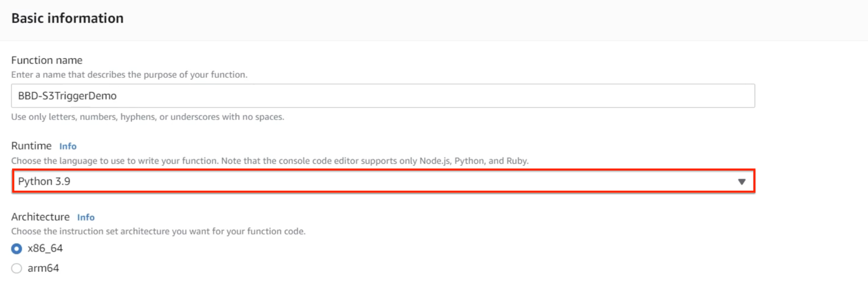Click the function name purpose description text
868x285 pixels.
pos(129,75)
